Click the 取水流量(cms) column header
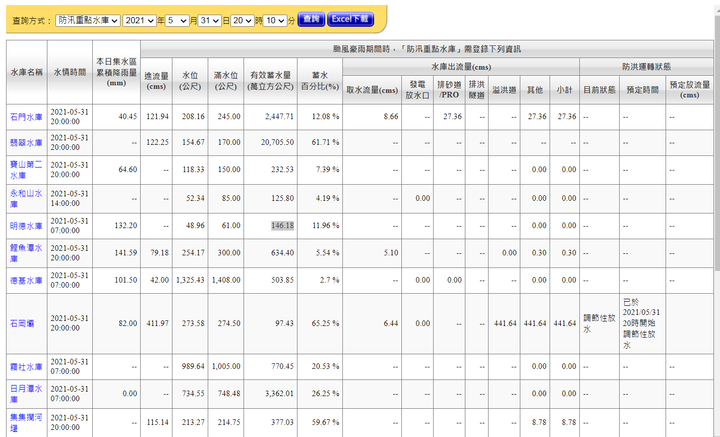This screenshot has height=437, width=720. click(372, 90)
